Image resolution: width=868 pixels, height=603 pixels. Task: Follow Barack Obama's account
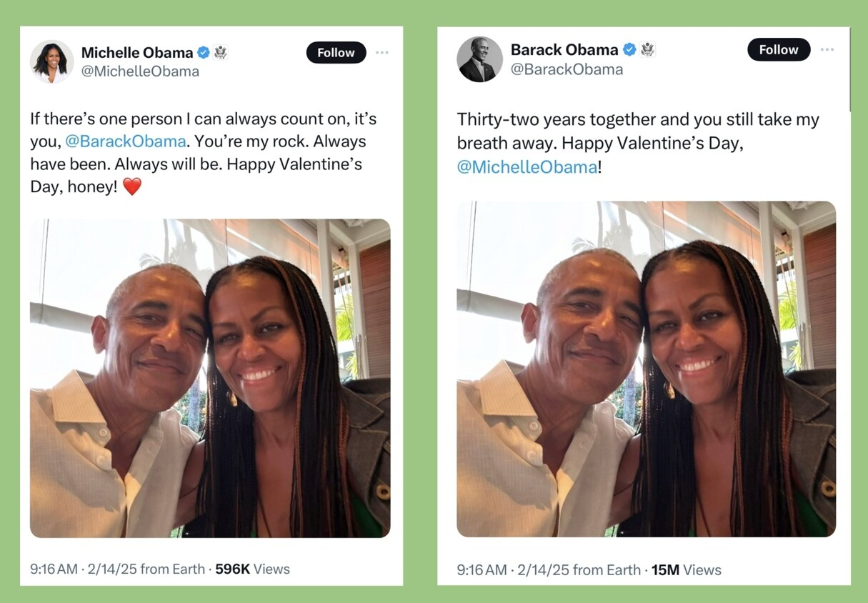tap(778, 50)
